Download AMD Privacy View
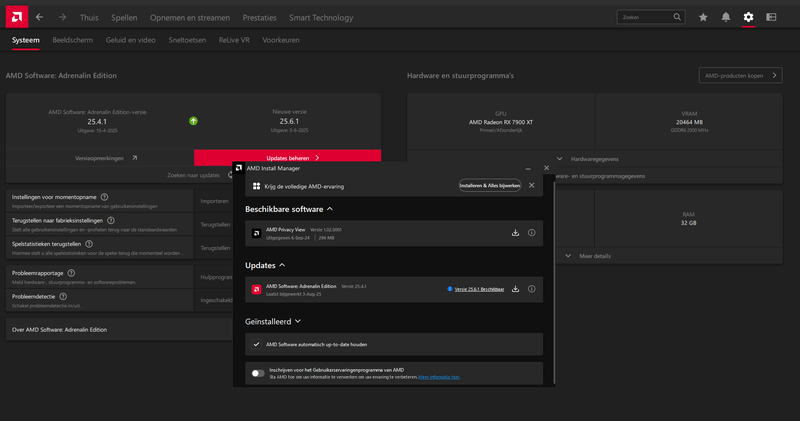The width and height of the screenshot is (800, 421). click(x=515, y=233)
